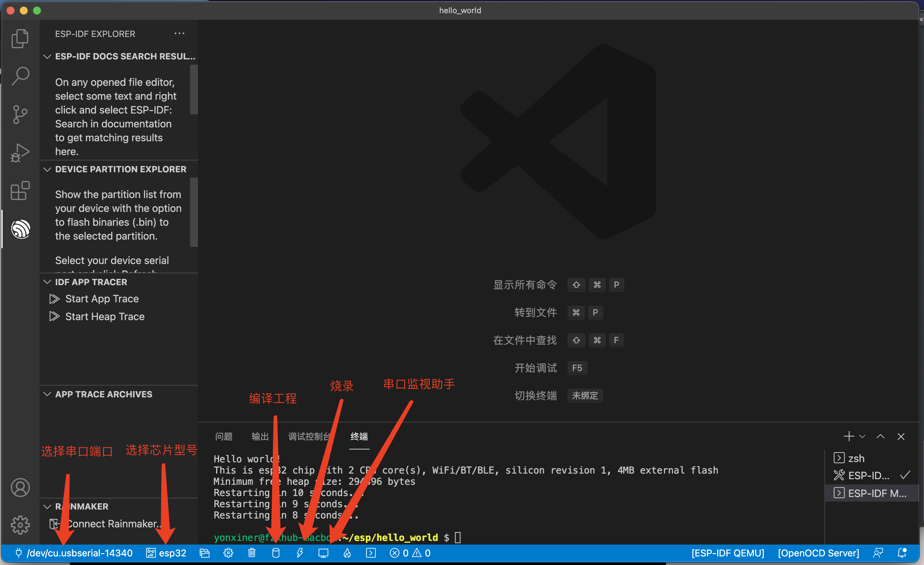Select the 终端 panel tab

[359, 436]
